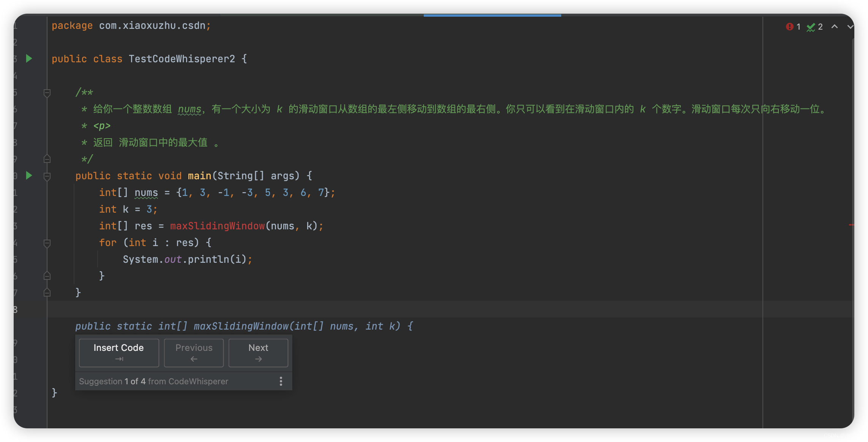Screen dimensions: 868x442
Task: Show Next CodeWhisperer suggestion
Action: coord(258,353)
